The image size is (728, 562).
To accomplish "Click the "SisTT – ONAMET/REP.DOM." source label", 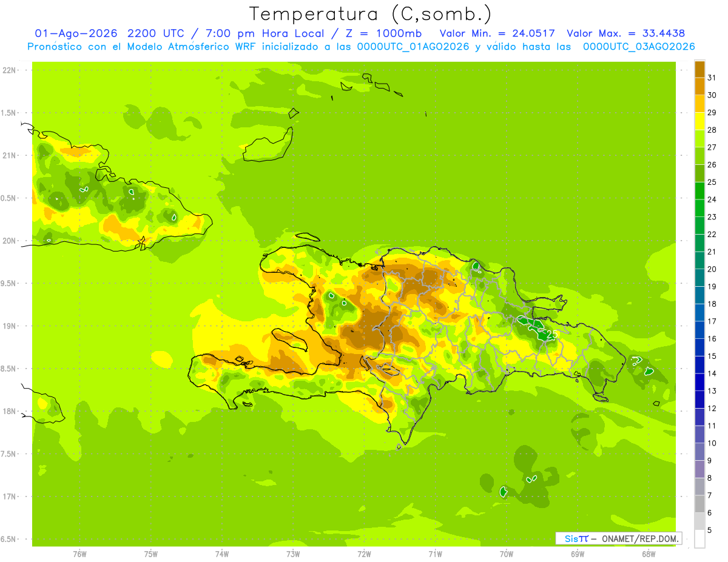I will click(619, 538).
